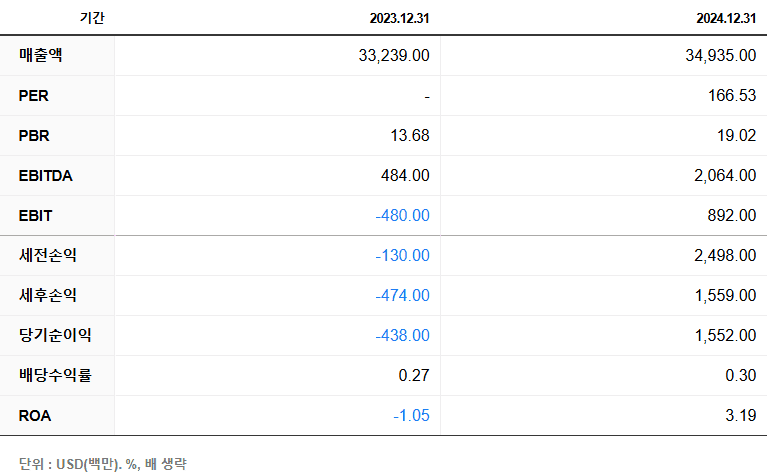
Task: Click the EBITDA row label
Action: click(x=45, y=176)
